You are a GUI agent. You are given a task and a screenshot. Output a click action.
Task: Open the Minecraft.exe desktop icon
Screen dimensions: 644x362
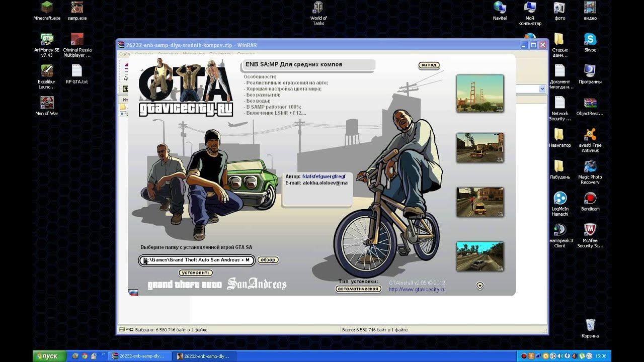click(47, 11)
